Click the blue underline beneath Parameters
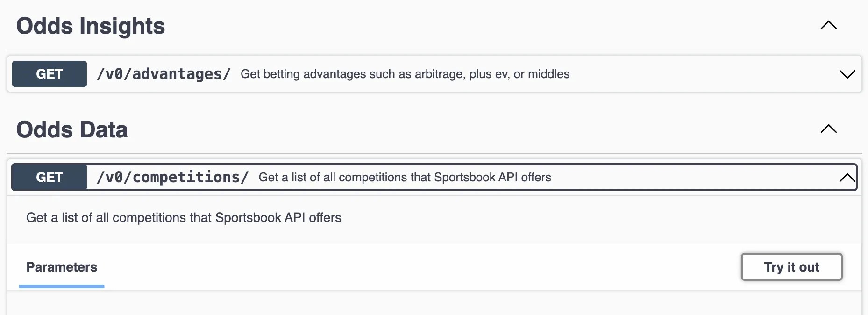The width and height of the screenshot is (868, 315). pos(61,285)
